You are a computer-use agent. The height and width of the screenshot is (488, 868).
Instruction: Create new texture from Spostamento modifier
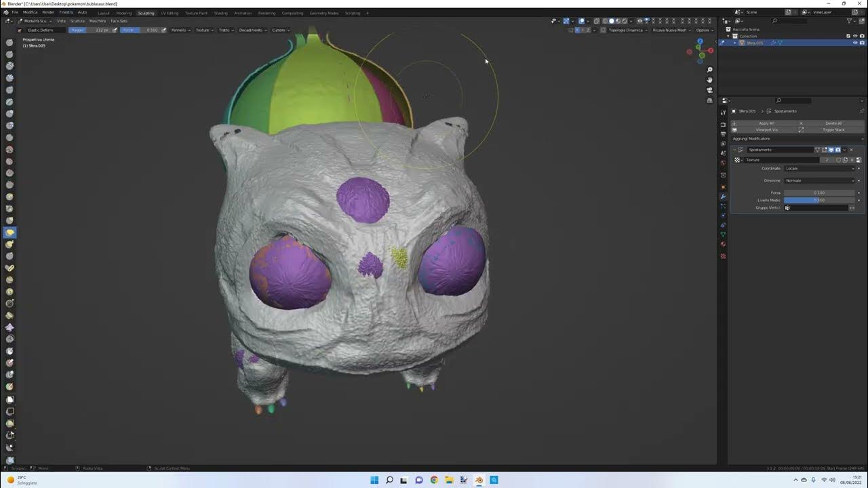(845, 160)
